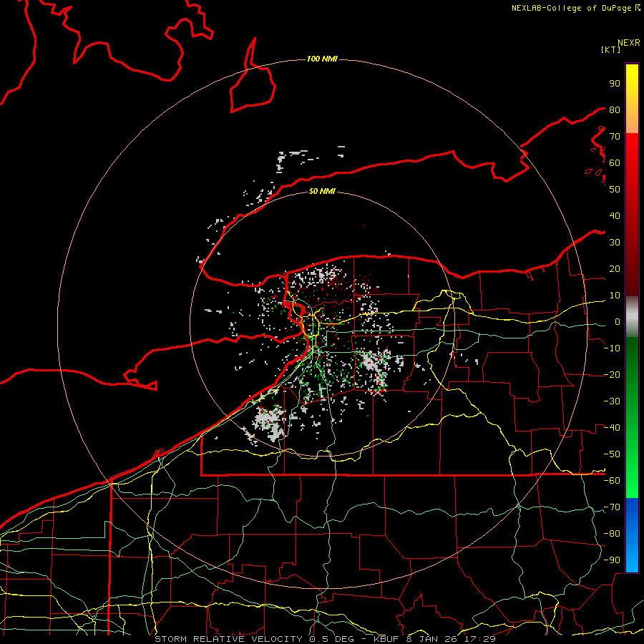Select the -80 scale label
The width and height of the screenshot is (644, 644).
(x=612, y=534)
